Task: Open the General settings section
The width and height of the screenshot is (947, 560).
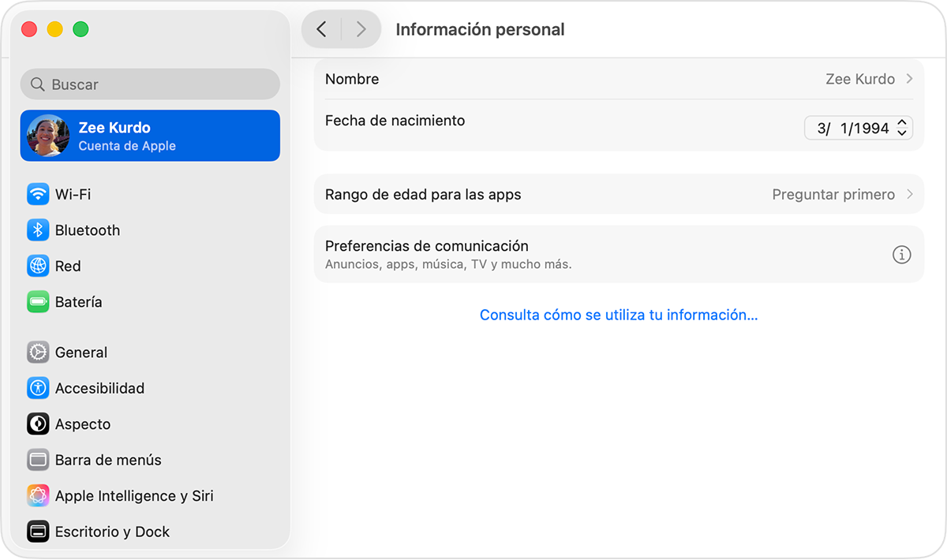Action: click(x=80, y=353)
